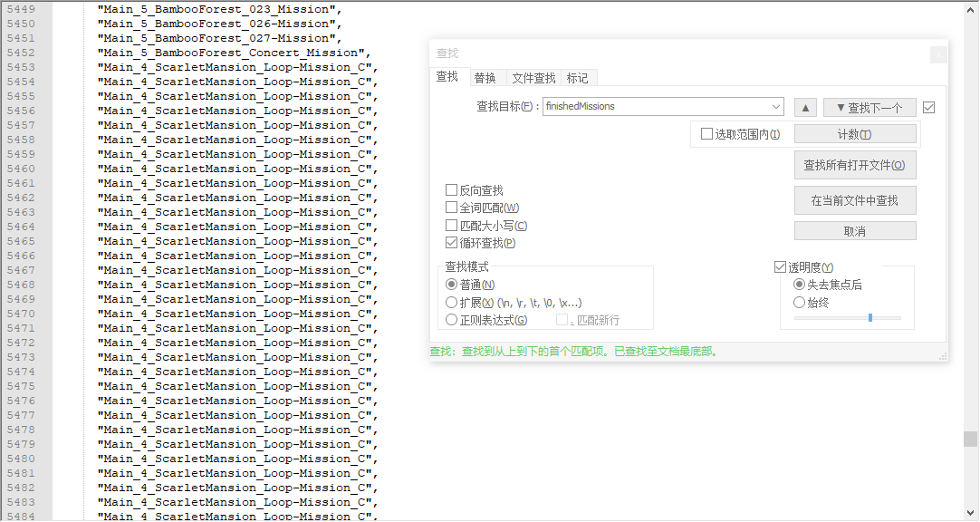Enable the 选取范围内 checkbox
Viewport: 980px width, 522px height.
click(x=706, y=134)
